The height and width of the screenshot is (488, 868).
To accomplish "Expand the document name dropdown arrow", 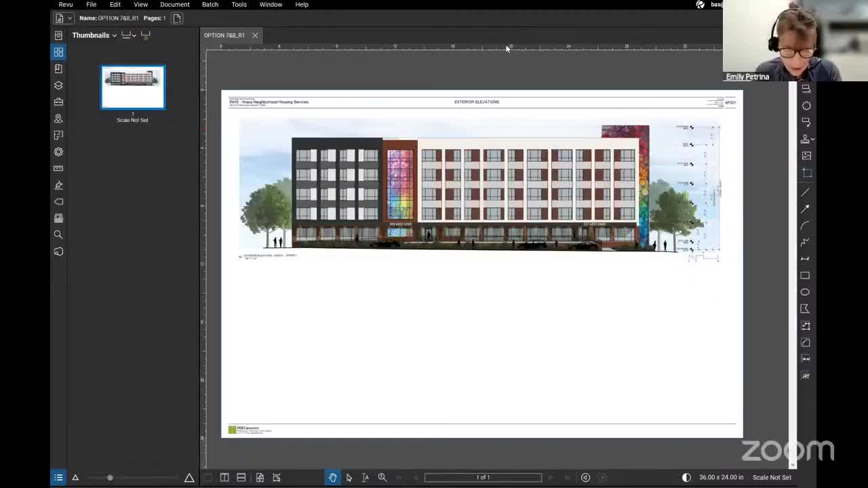I will click(69, 18).
